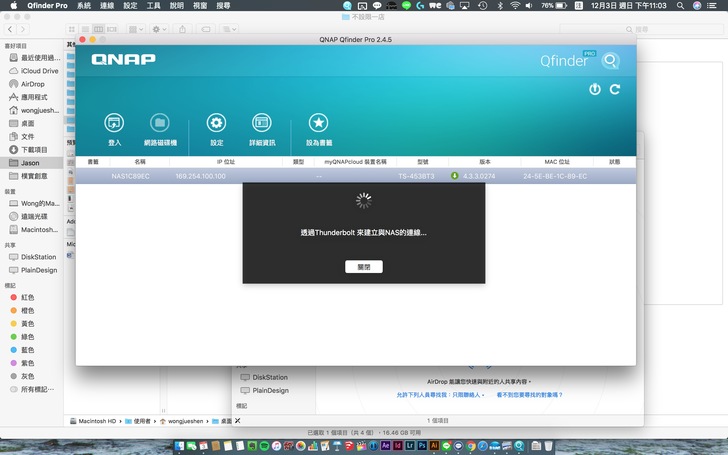Click the Finder share toolbar button
Viewport: 728px width, 455px height.
(182, 29)
